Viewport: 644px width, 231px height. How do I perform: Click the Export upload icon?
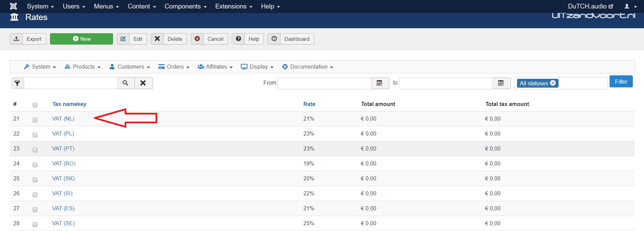click(x=16, y=39)
